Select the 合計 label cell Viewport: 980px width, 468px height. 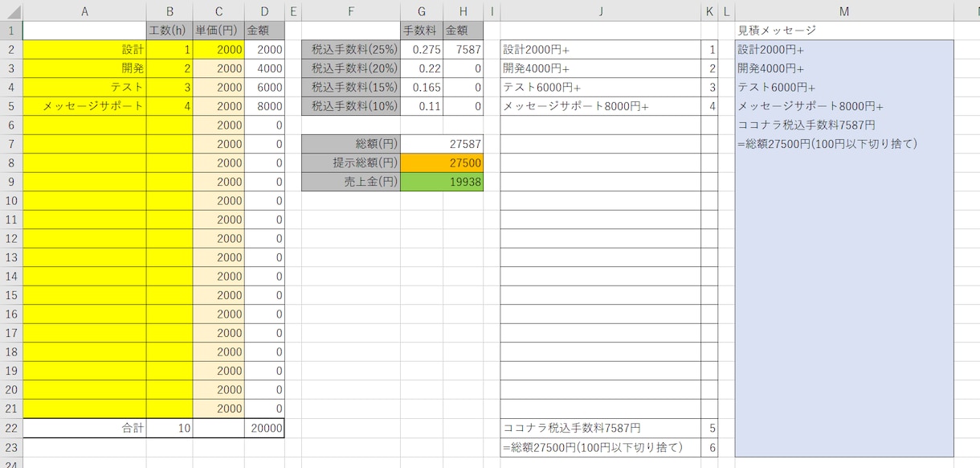(x=84, y=428)
